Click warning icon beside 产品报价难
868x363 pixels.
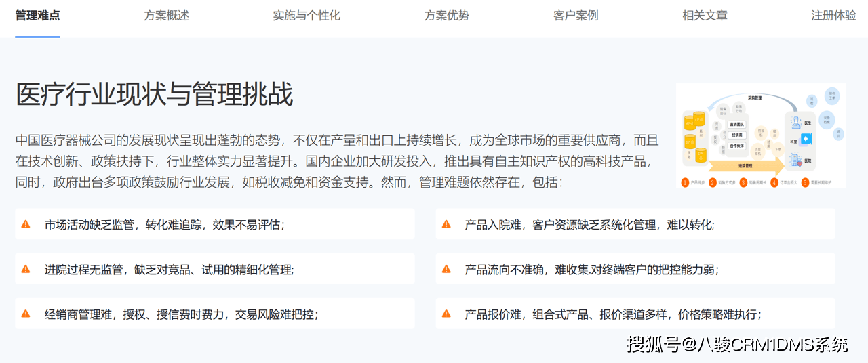[x=446, y=314]
